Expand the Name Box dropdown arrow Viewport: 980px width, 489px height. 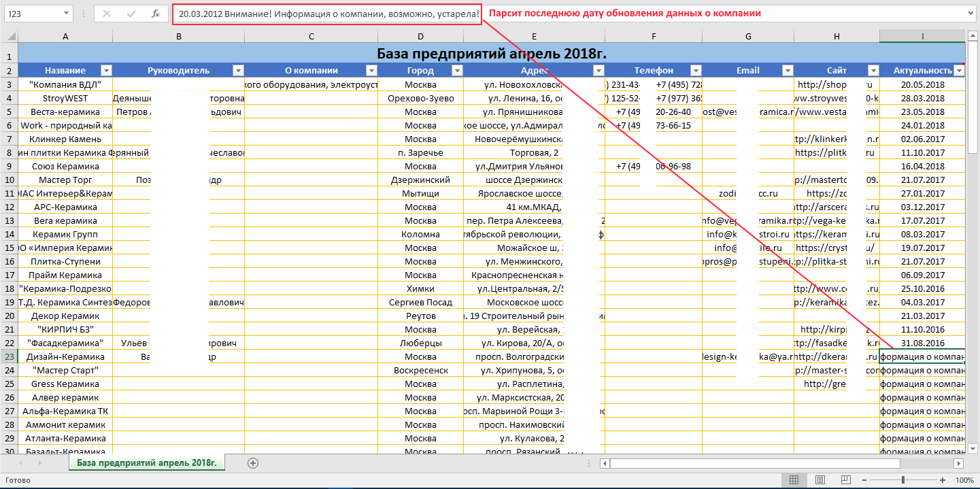pyautogui.click(x=66, y=14)
